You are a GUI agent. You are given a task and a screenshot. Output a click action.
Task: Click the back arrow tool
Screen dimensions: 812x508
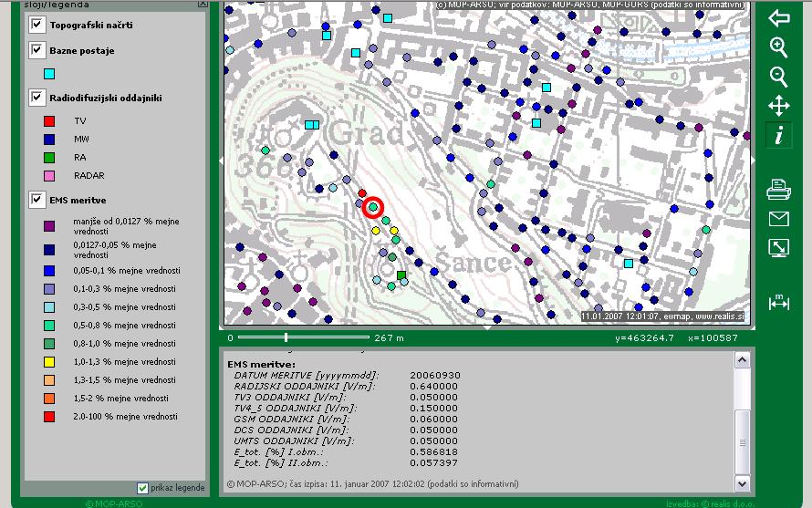click(x=779, y=17)
